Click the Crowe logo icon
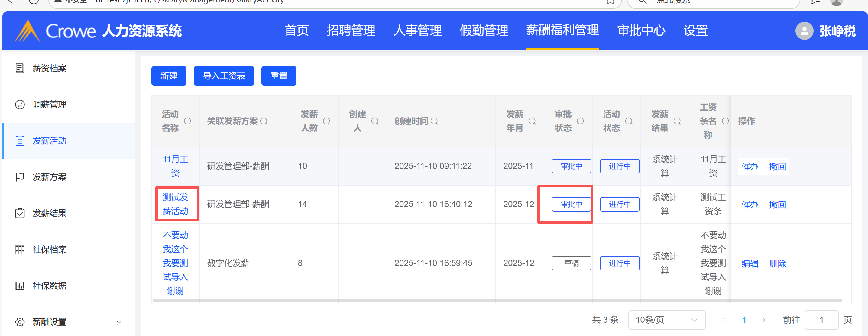The width and height of the screenshot is (868, 336). 27,31
